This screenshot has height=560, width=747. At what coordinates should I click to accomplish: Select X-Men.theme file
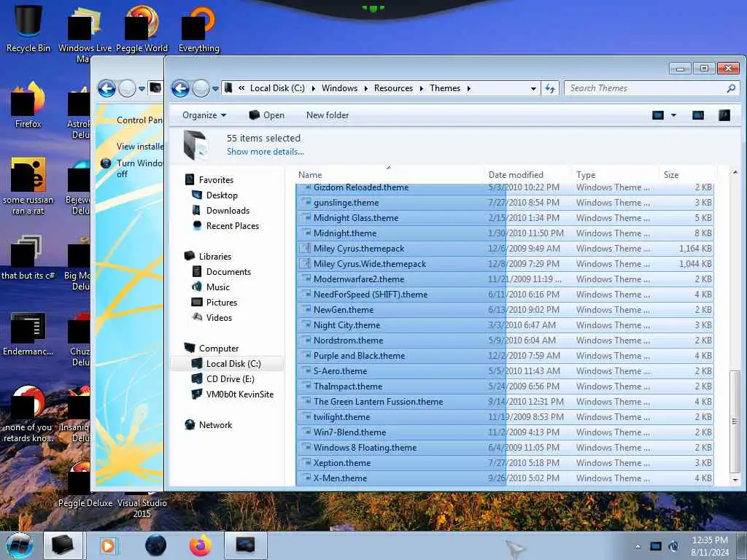coord(505,478)
